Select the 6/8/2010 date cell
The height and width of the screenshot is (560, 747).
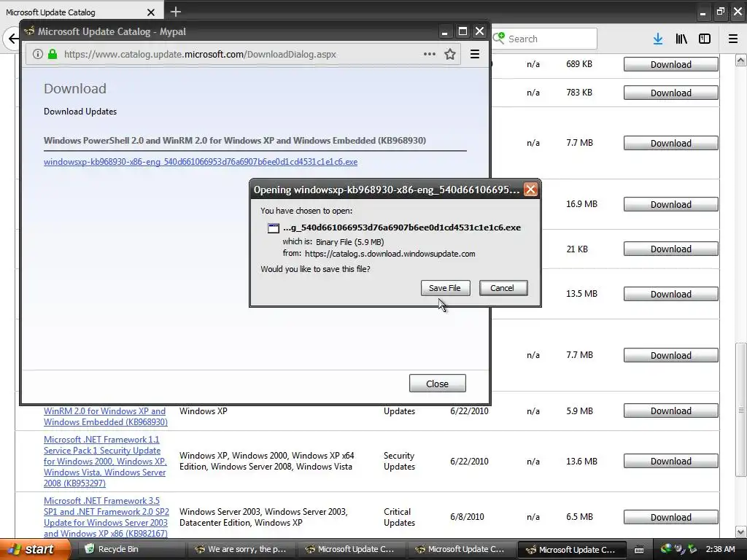[x=467, y=517]
